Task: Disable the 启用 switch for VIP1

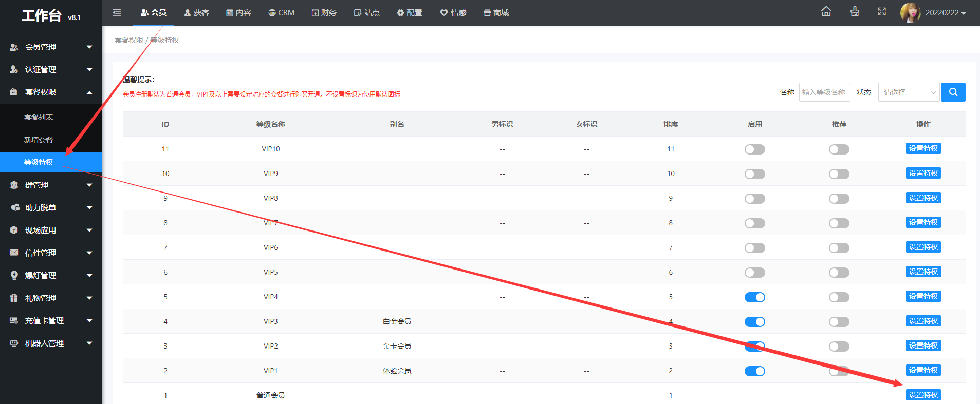Action: [x=754, y=371]
